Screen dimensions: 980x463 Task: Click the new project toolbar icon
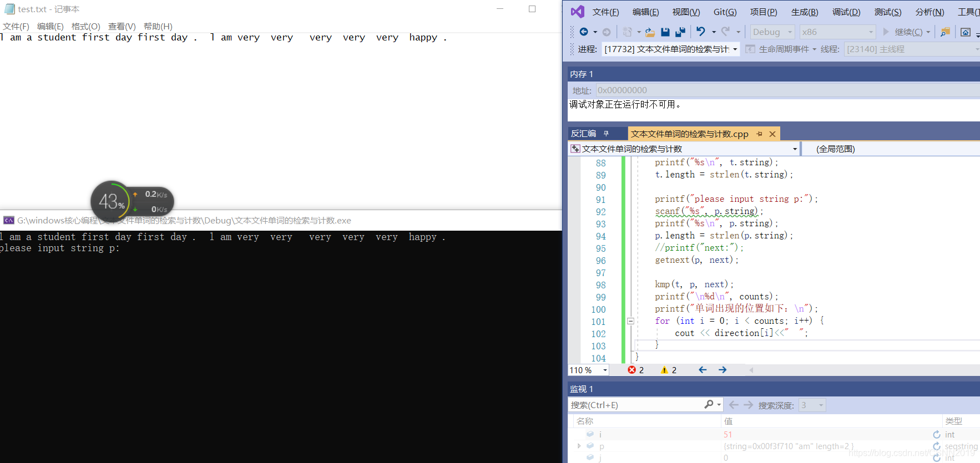pyautogui.click(x=628, y=32)
